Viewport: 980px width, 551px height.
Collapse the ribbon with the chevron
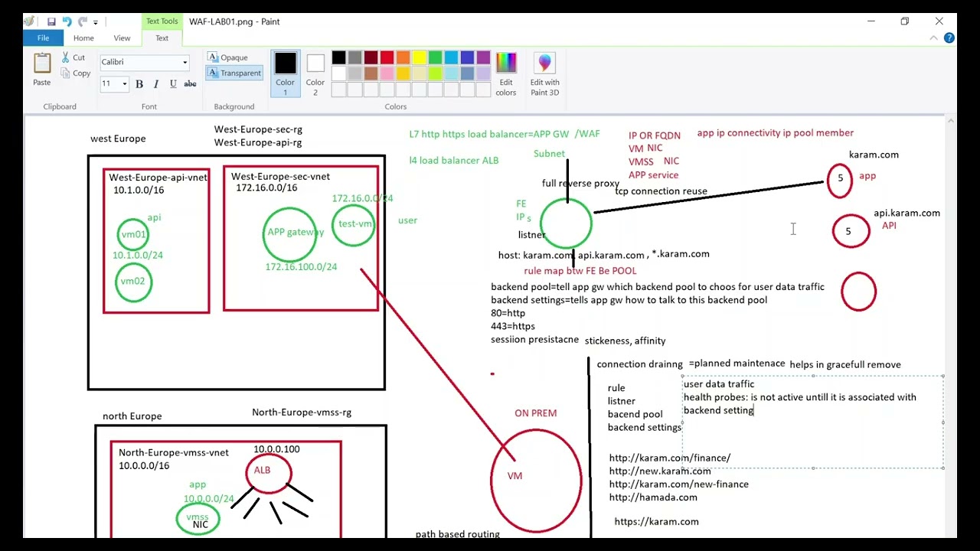click(933, 37)
